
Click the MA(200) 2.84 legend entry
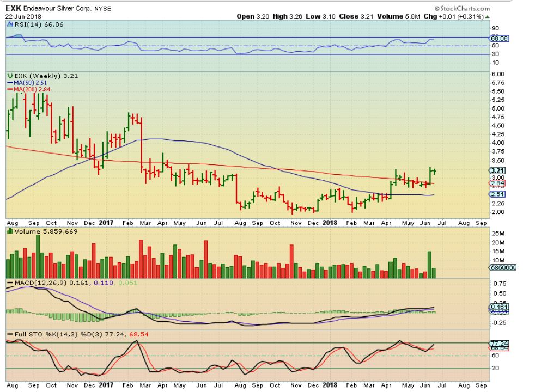point(29,89)
